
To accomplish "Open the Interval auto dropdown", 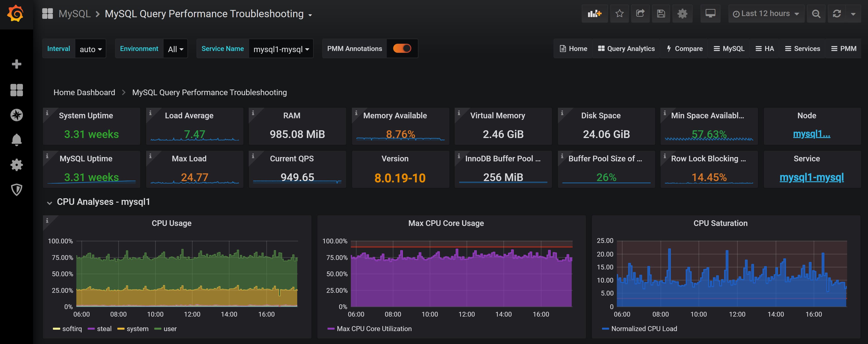I will coord(90,49).
